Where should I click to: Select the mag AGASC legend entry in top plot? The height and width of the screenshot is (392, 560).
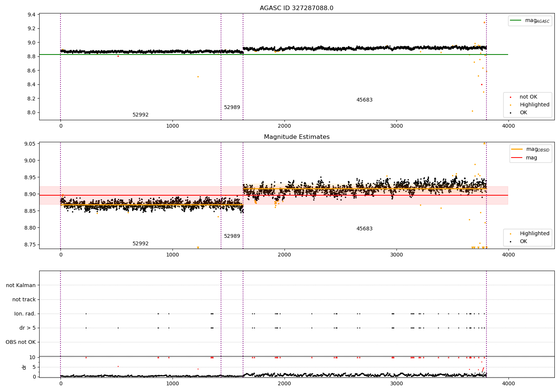pyautogui.click(x=530, y=21)
